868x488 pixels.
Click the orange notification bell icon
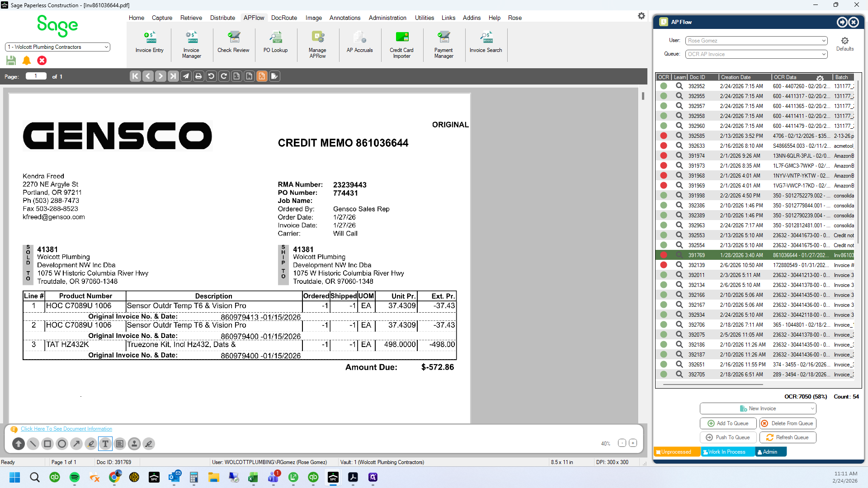(x=27, y=61)
